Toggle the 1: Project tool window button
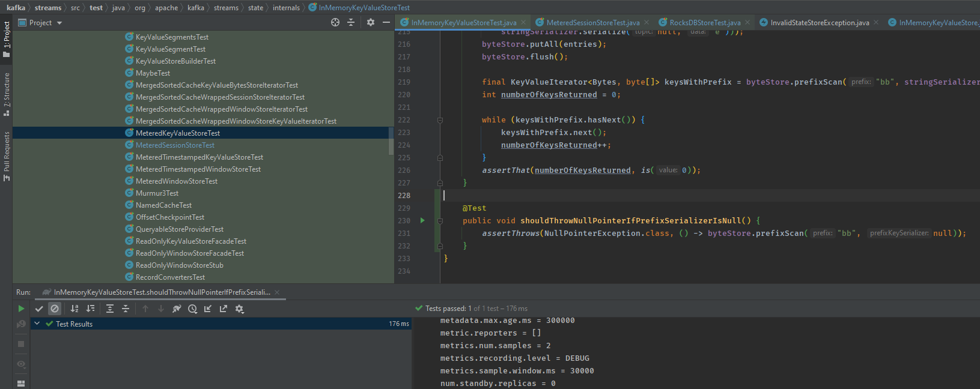Viewport: 980px width, 389px height. (x=6, y=40)
